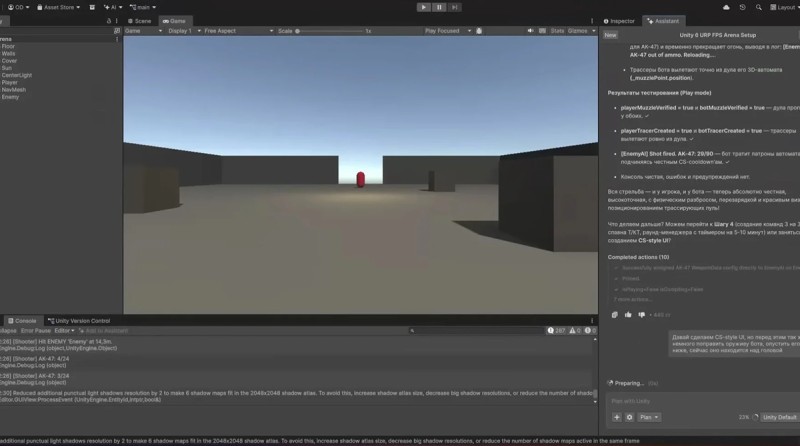Image resolution: width=800 pixels, height=446 pixels.
Task: Expand the '7 more actions' link
Action: pyautogui.click(x=633, y=299)
